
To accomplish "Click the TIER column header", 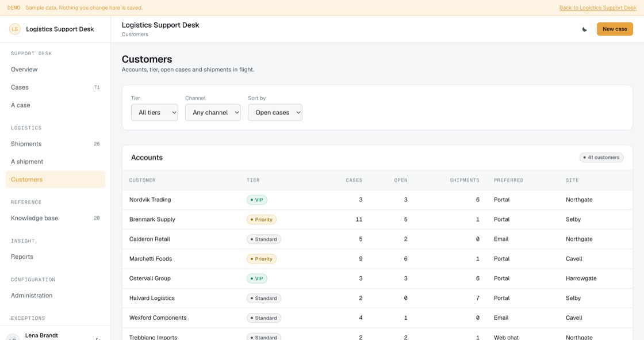I will [253, 181].
